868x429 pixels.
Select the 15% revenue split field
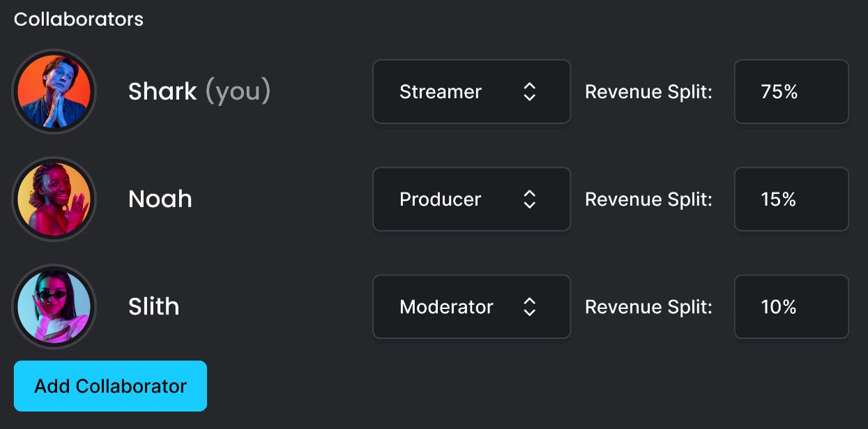791,200
